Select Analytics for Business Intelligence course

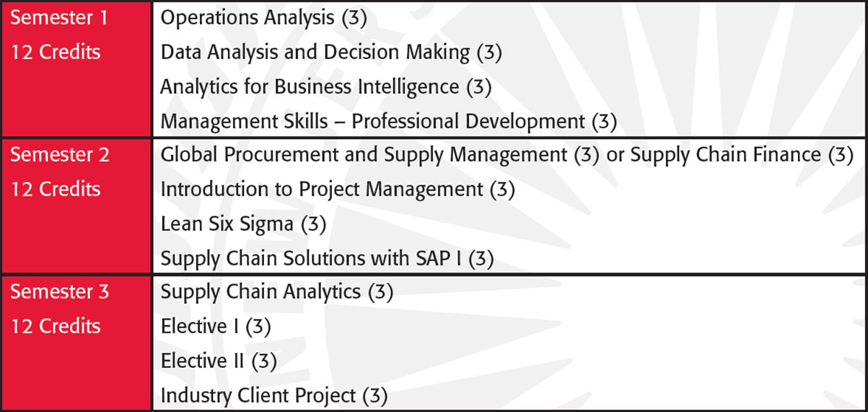(x=325, y=87)
